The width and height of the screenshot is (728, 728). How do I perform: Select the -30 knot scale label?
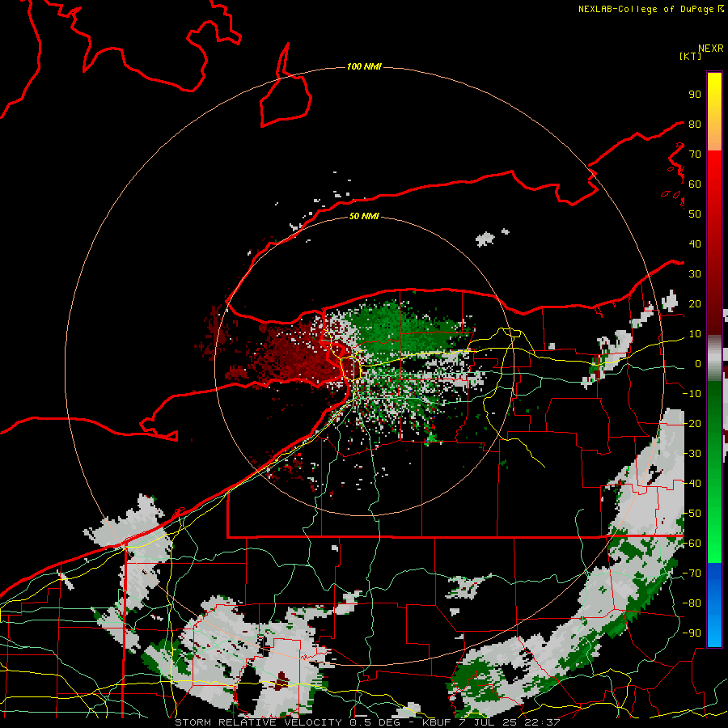[692, 454]
